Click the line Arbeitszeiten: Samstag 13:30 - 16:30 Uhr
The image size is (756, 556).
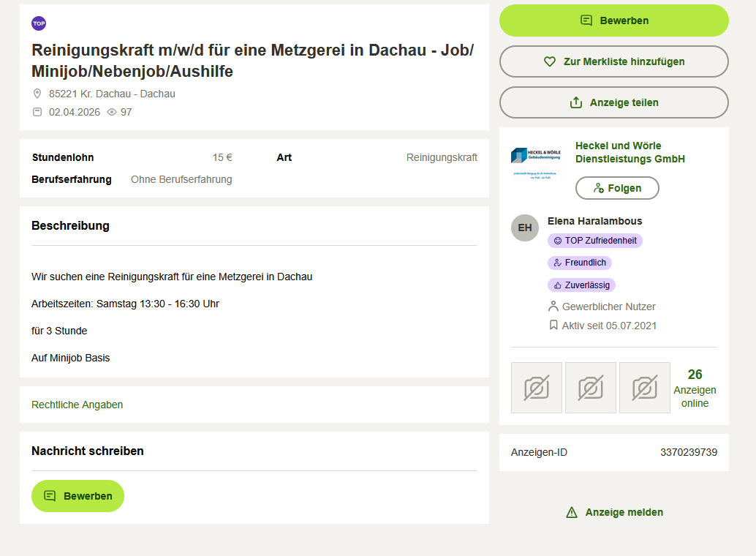pos(125,304)
